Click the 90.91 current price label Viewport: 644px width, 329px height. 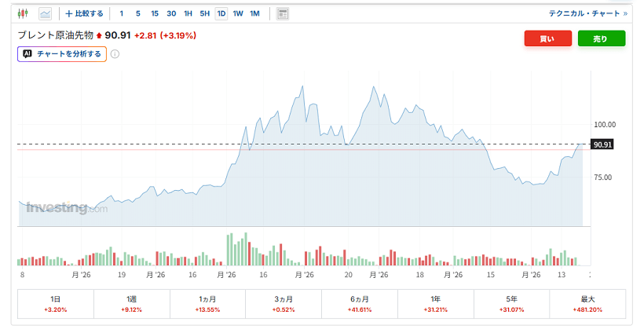[x=602, y=144]
